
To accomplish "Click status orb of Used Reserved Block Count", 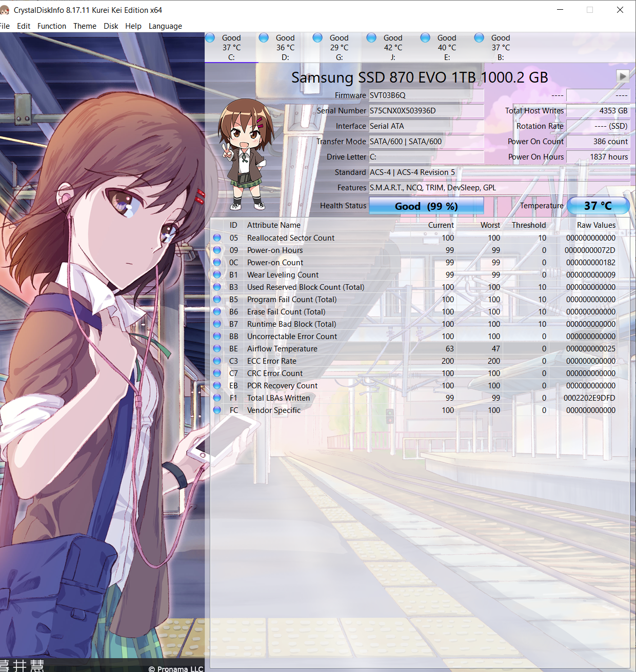I will pos(217,287).
